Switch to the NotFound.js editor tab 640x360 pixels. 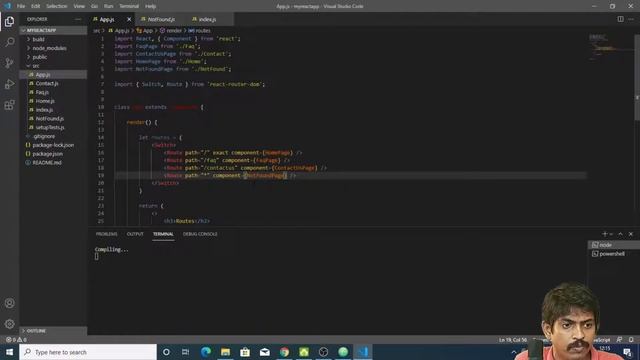[161, 19]
